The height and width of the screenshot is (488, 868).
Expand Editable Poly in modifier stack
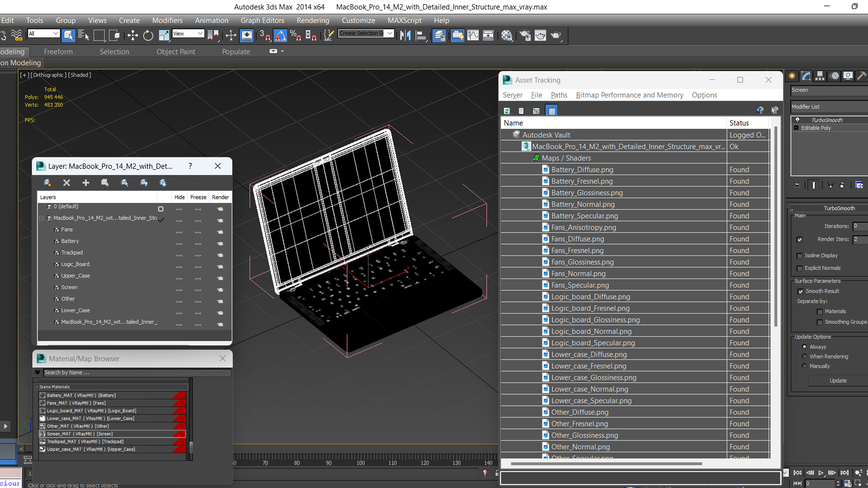796,128
